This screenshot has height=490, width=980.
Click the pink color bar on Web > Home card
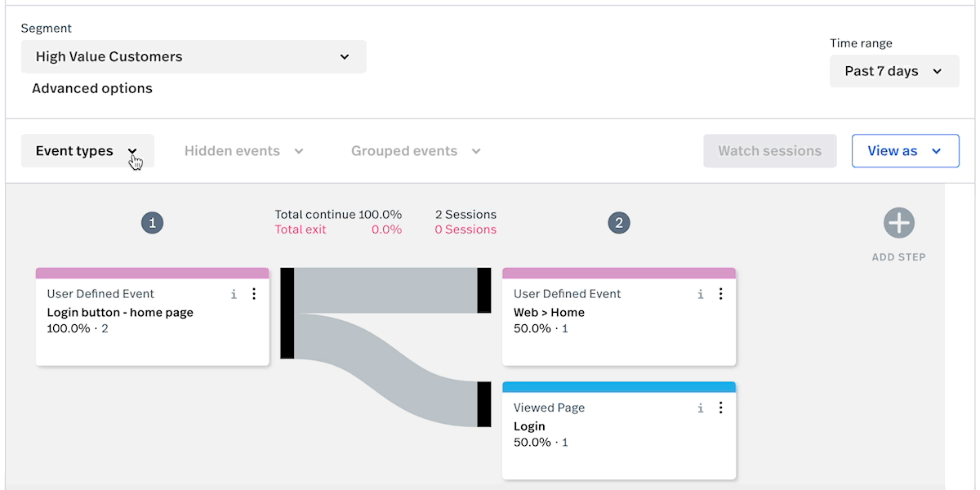click(x=618, y=274)
